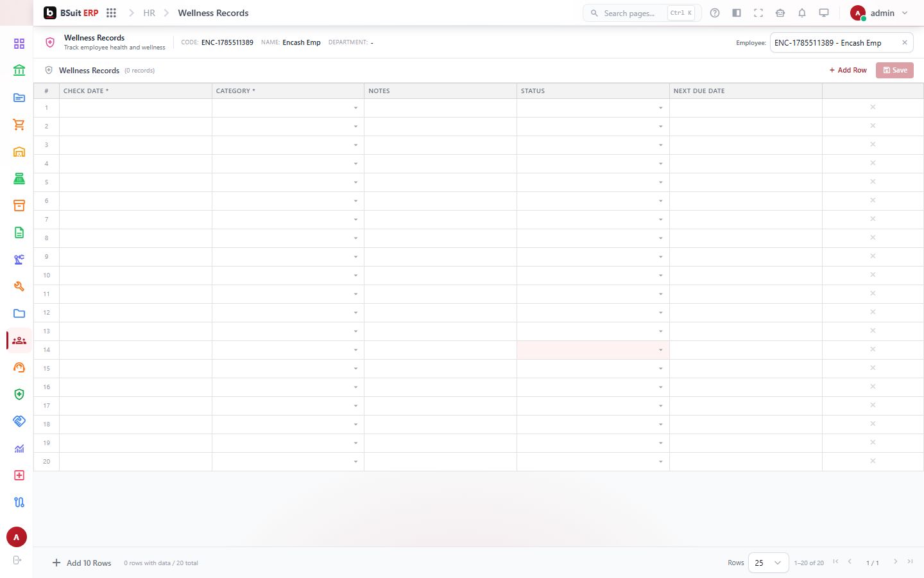Click the logout icon at sidebar bottom

pyautogui.click(x=17, y=560)
